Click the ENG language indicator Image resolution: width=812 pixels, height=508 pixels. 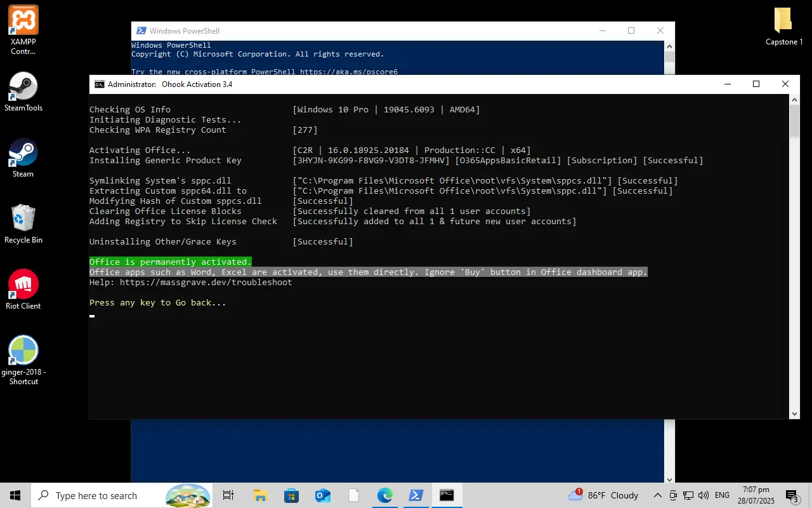[x=722, y=495]
